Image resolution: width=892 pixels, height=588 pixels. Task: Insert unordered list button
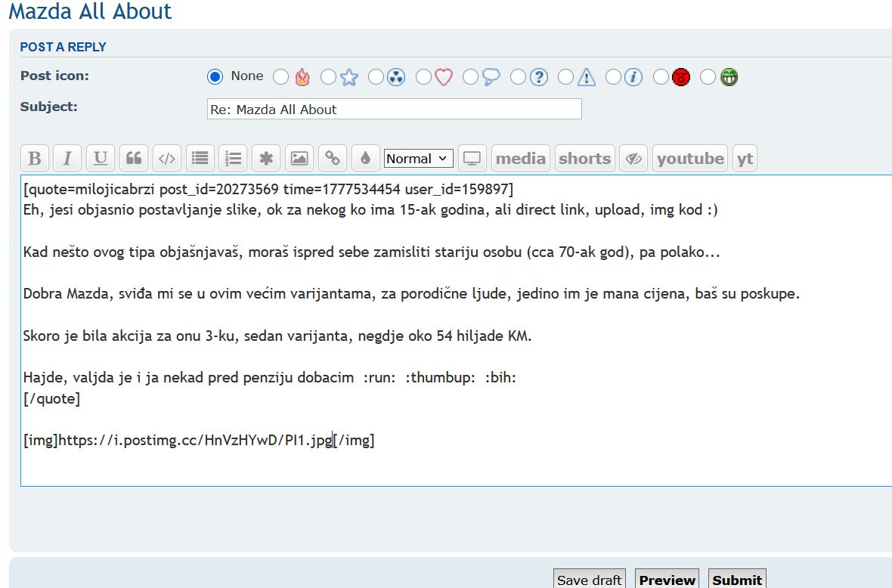(x=200, y=158)
